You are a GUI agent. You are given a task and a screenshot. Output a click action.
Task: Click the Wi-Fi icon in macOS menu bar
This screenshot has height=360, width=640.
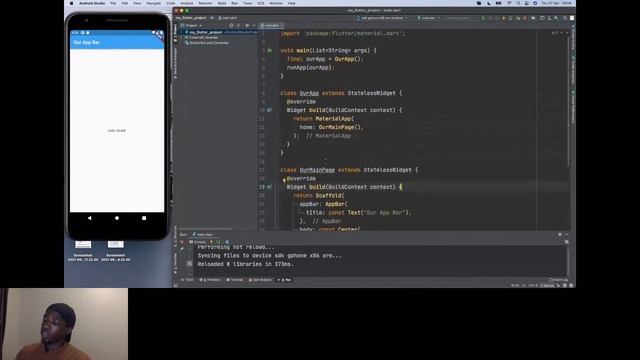(x=509, y=3)
